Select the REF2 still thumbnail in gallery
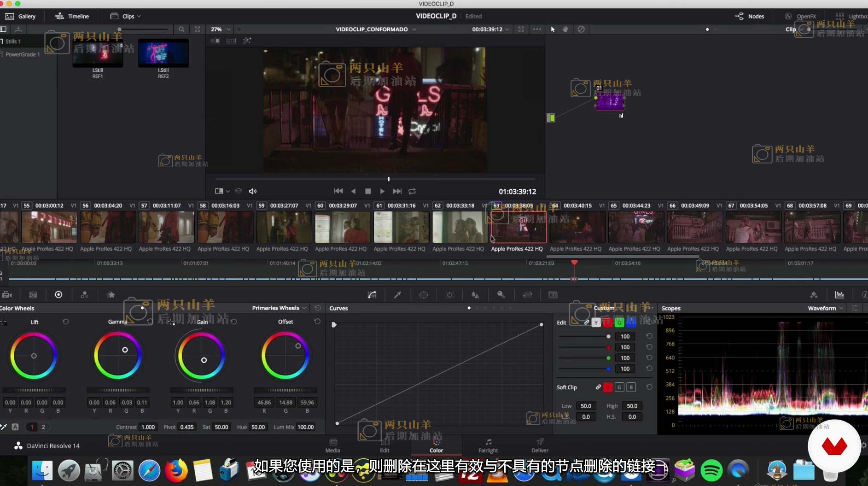The image size is (868, 486). coord(163,53)
